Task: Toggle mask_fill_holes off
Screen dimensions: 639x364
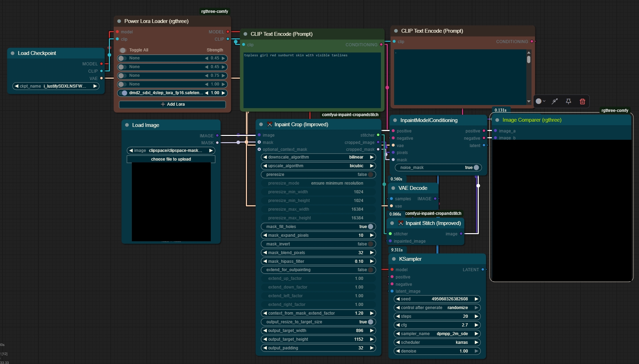Action: (318, 227)
